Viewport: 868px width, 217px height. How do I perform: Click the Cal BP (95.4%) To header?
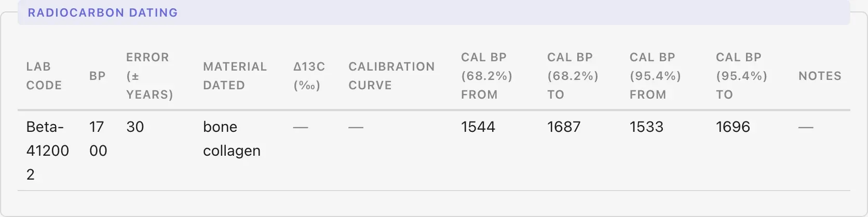coord(741,76)
